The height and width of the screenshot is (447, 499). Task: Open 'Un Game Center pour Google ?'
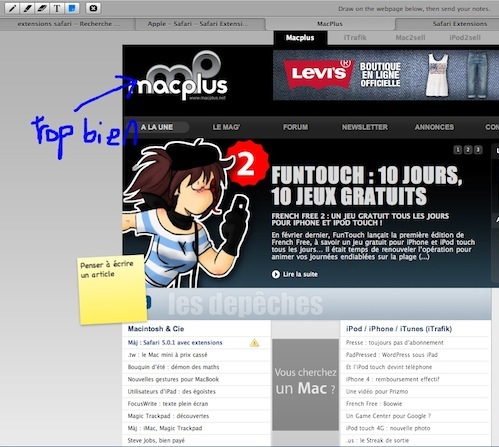pos(388,416)
